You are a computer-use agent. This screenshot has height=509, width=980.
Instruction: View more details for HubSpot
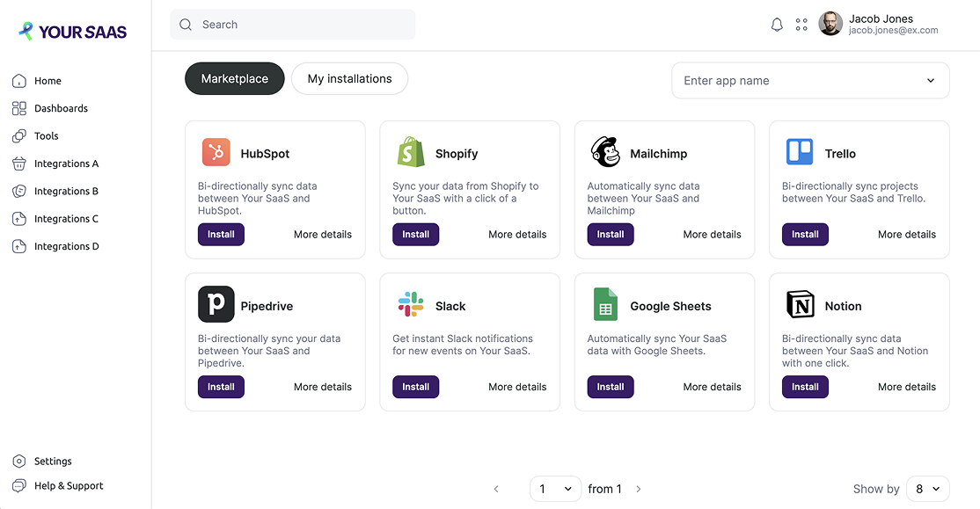[x=323, y=234]
